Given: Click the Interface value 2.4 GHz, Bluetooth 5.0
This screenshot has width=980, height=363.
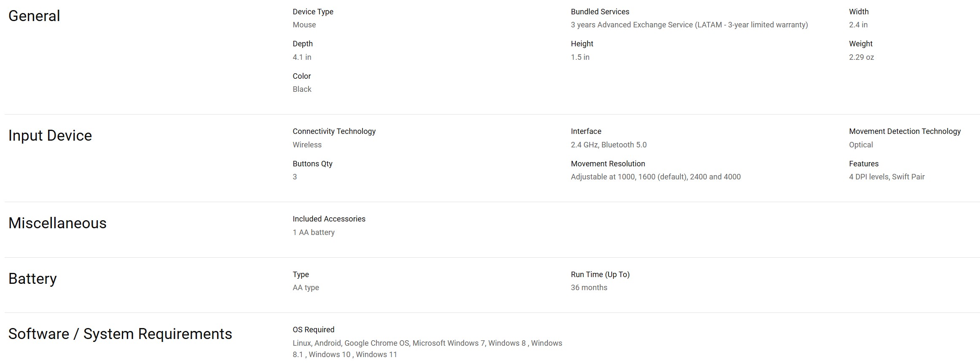Looking at the screenshot, I should coord(608,145).
